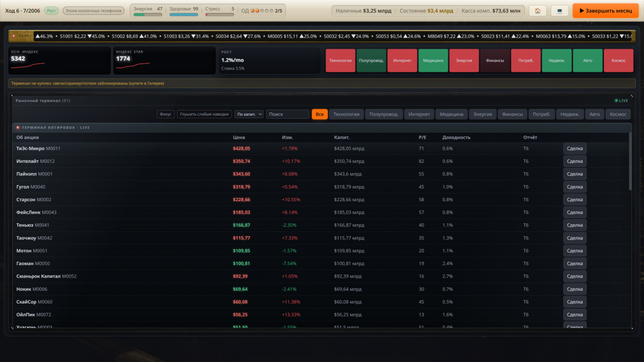This screenshot has height=362, width=644.
Task: Toggle Глушить слабые наводки option
Action: [204, 114]
